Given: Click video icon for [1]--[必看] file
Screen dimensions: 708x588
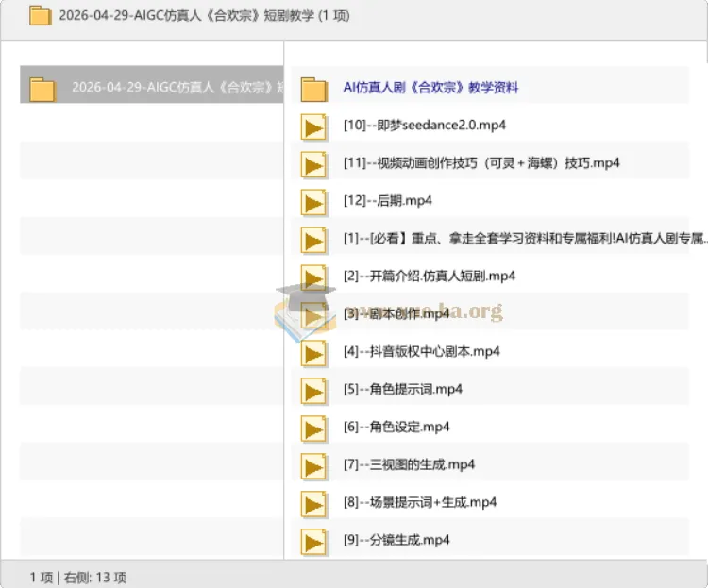Looking at the screenshot, I should (x=313, y=241).
